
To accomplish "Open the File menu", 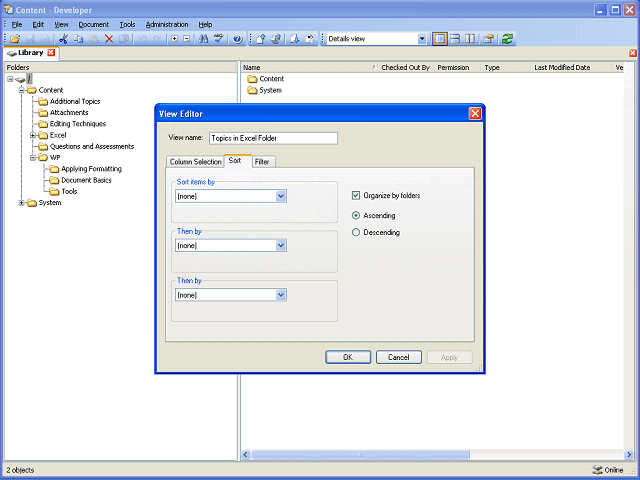I will [x=17, y=24].
